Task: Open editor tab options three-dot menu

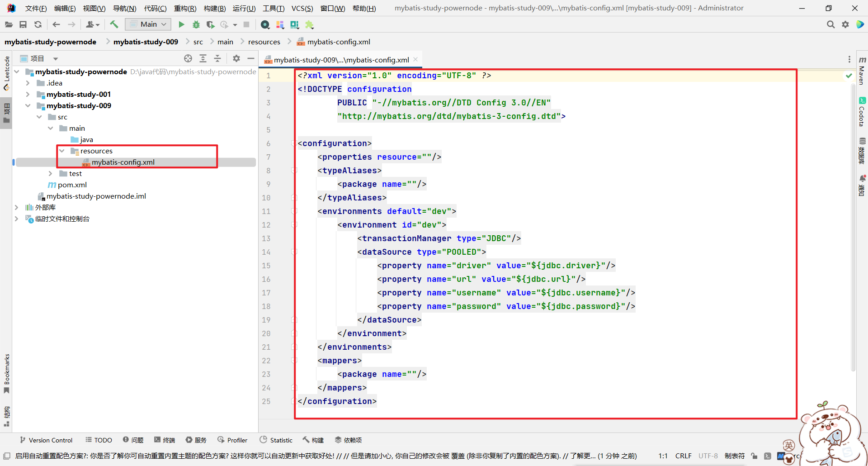Action: 849,59
